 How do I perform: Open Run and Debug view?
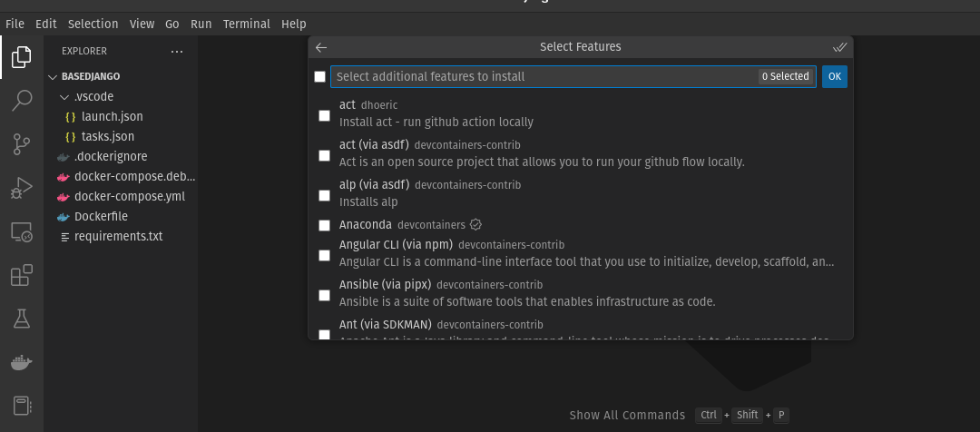tap(21, 188)
